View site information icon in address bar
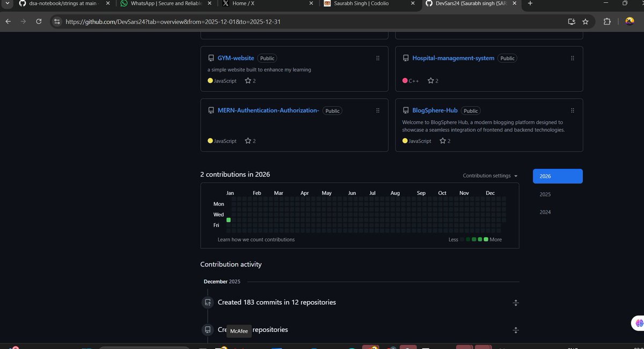Viewport: 644px width, 349px height. (57, 21)
